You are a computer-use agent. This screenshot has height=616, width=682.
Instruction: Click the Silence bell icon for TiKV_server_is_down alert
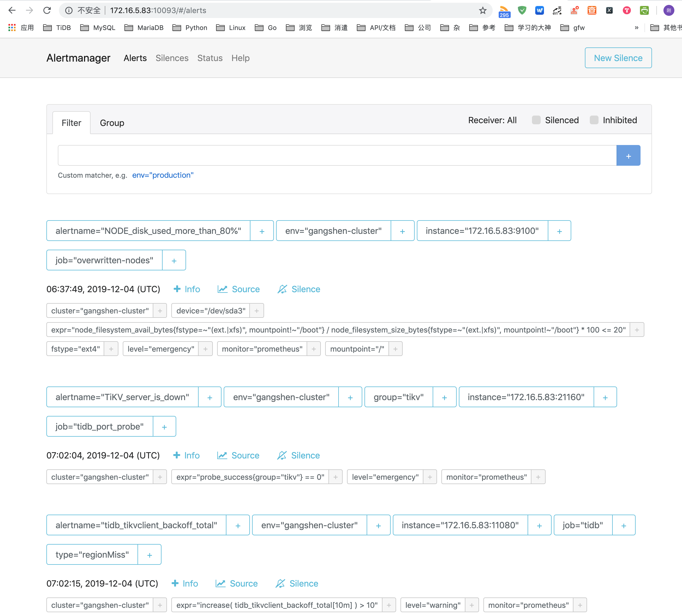pos(282,455)
